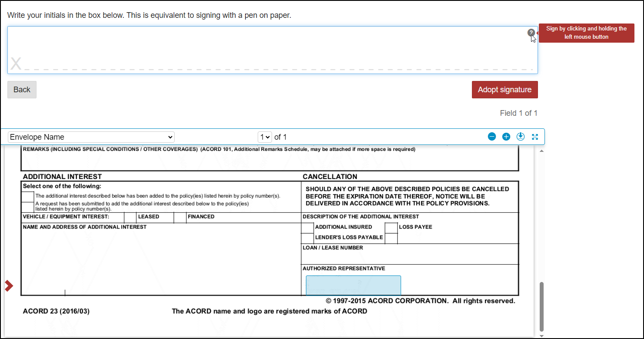Click the ACORD CORPORATION copyright text
This screenshot has height=339, width=644.
pos(421,301)
